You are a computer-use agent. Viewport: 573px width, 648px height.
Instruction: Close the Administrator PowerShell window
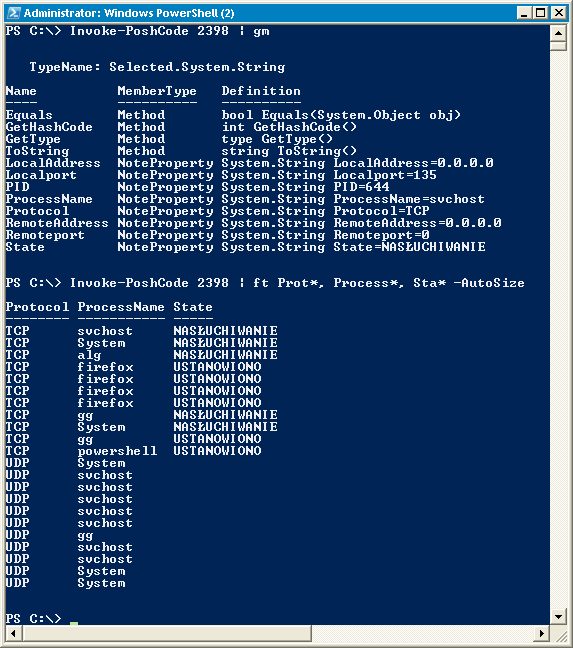(x=559, y=13)
